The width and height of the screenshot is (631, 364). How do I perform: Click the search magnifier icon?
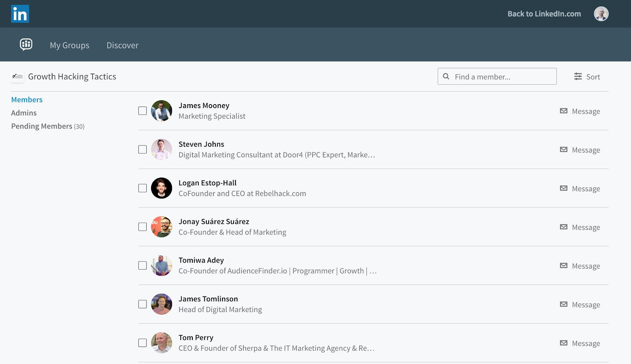(446, 77)
